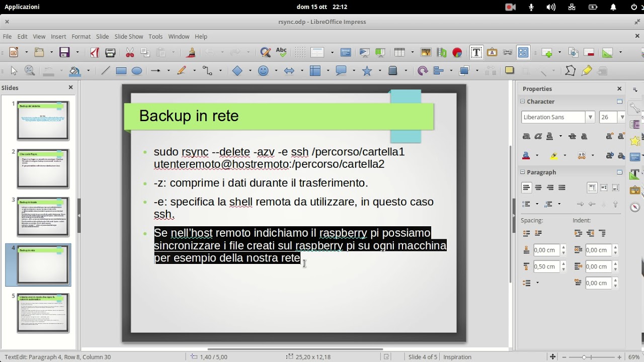Export directly as PDF
This screenshot has height=362, width=644.
tap(95, 52)
